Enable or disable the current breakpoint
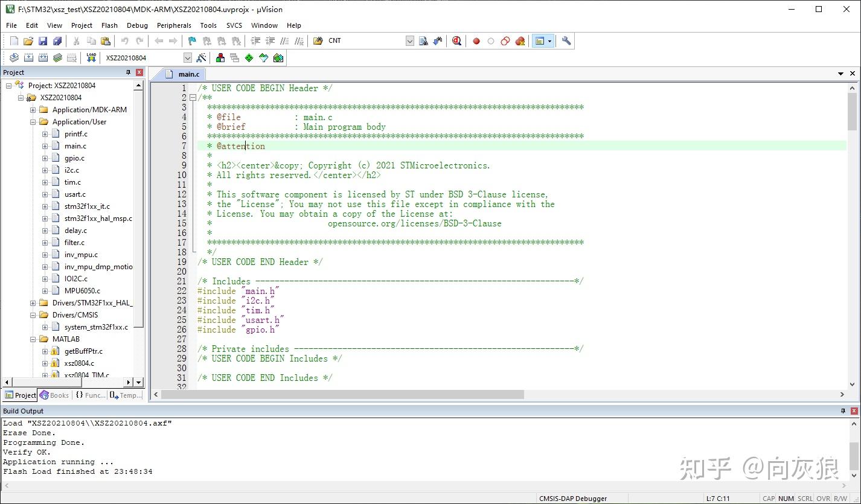861x504 pixels. [490, 40]
